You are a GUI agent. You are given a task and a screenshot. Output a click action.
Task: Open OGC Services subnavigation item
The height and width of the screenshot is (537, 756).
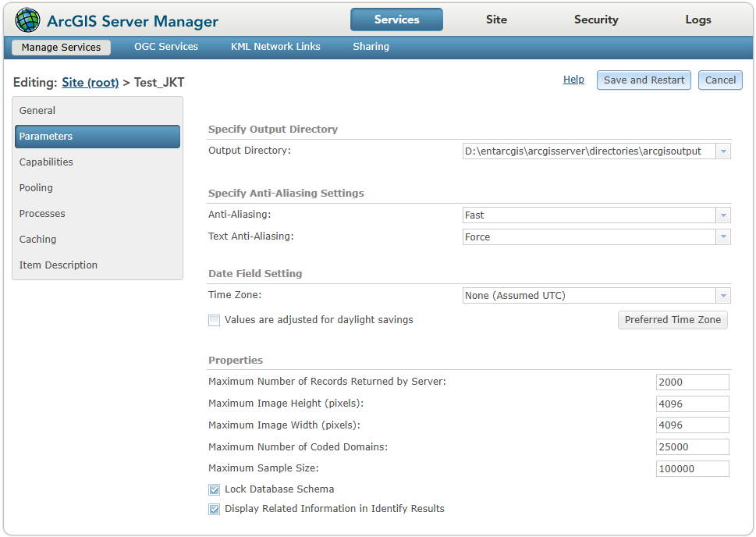pos(166,47)
